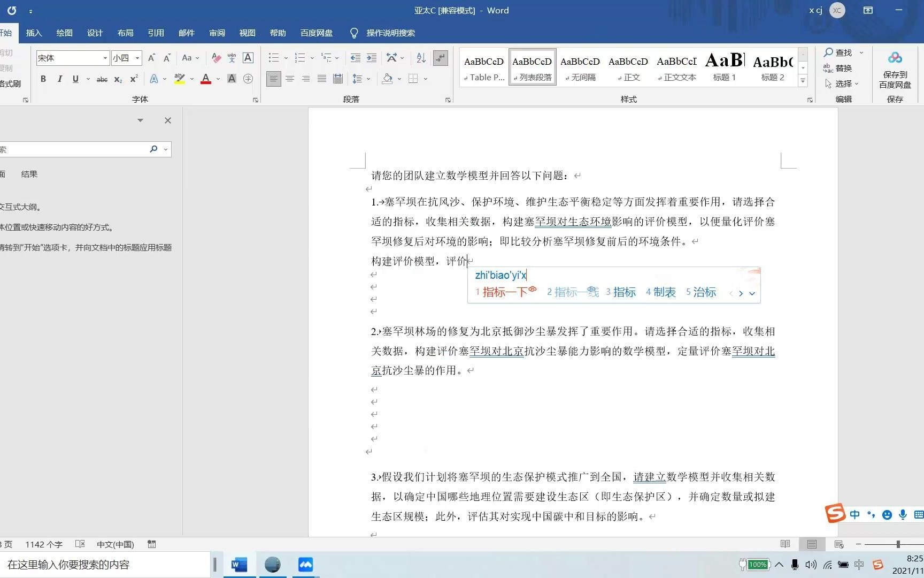Switch to Print Layout view icon

pos(812,544)
